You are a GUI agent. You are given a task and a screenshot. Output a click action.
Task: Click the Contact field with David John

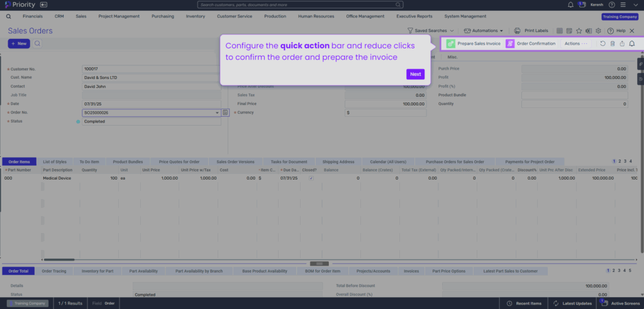click(151, 87)
